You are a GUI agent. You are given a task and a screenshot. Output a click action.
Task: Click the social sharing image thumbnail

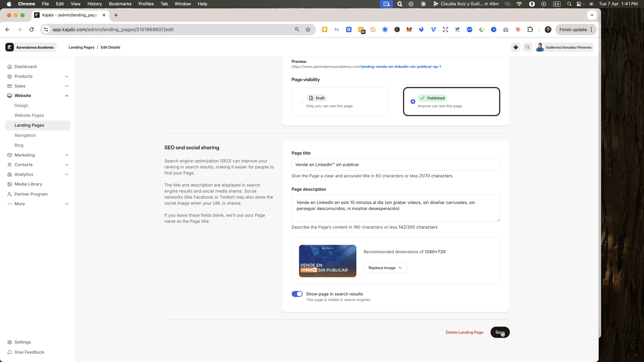328,261
